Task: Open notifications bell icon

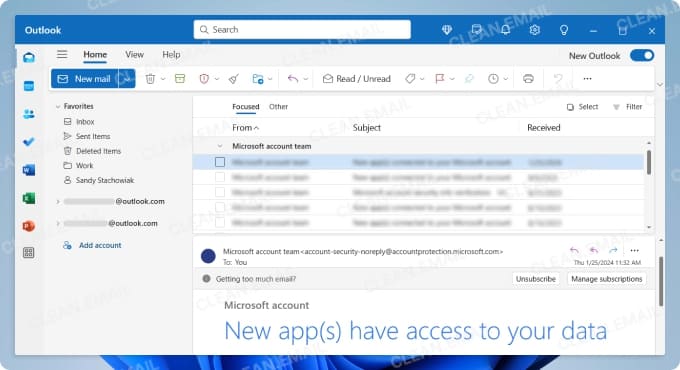Action: (x=506, y=30)
